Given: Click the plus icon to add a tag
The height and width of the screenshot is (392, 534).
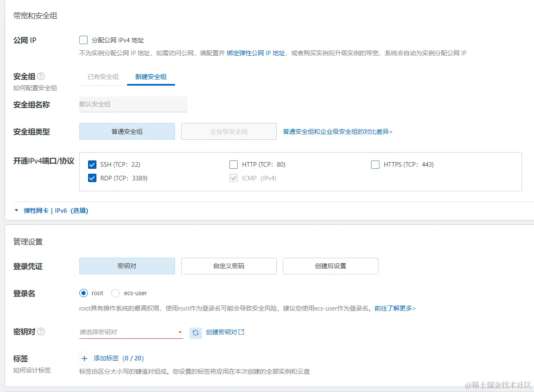Looking at the screenshot, I should (84, 358).
